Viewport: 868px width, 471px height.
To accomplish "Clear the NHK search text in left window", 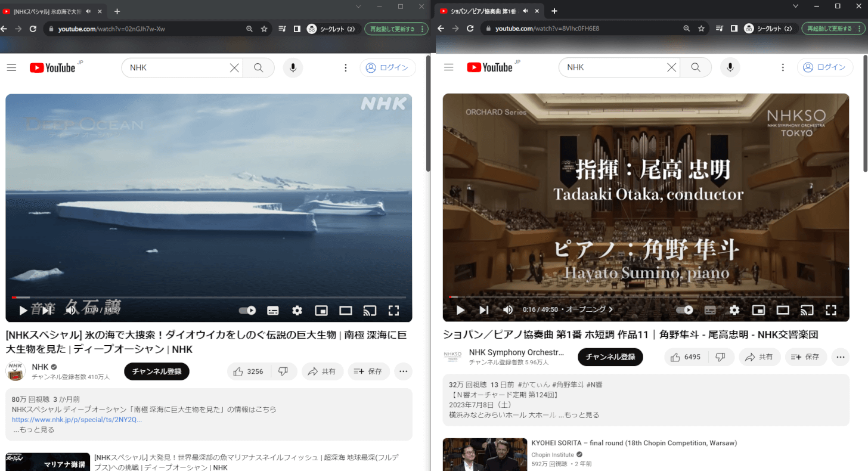I will tap(235, 67).
